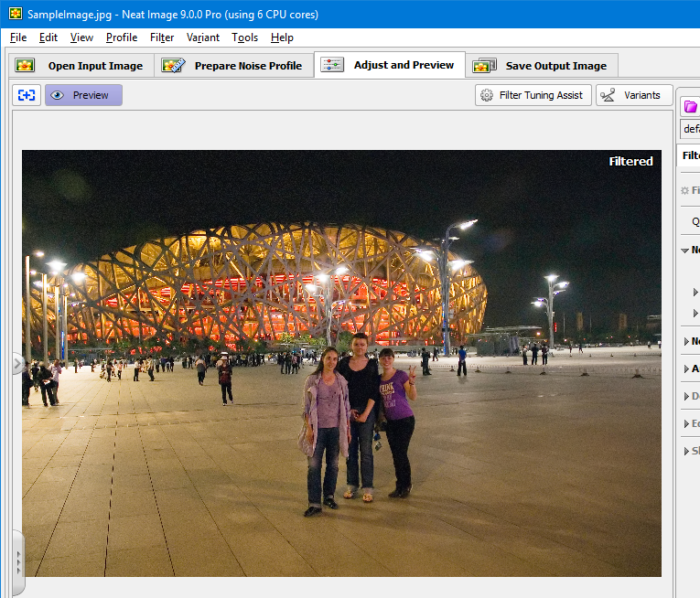Open the Tools menu
This screenshot has height=598, width=700.
tap(244, 37)
